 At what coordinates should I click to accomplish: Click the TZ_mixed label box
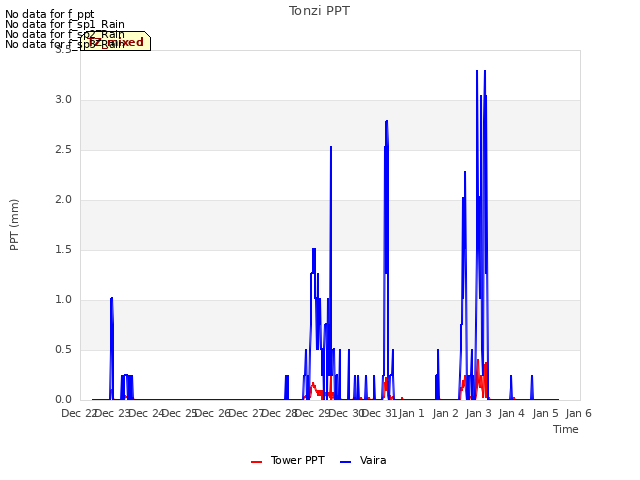point(116,41)
